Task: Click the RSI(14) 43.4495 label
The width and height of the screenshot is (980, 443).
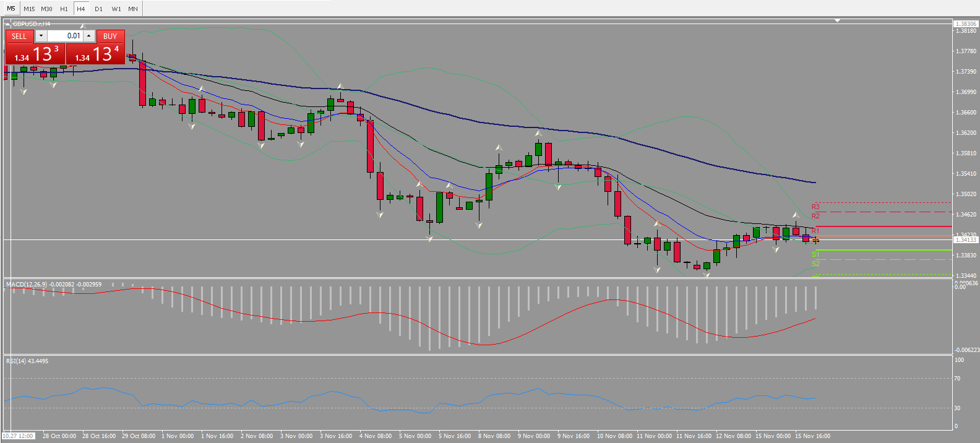Action: click(27, 361)
